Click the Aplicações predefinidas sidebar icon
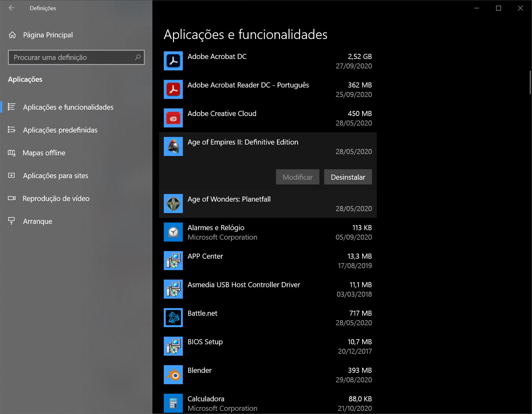Viewport: 532px width, 414px height. pyautogui.click(x=11, y=130)
